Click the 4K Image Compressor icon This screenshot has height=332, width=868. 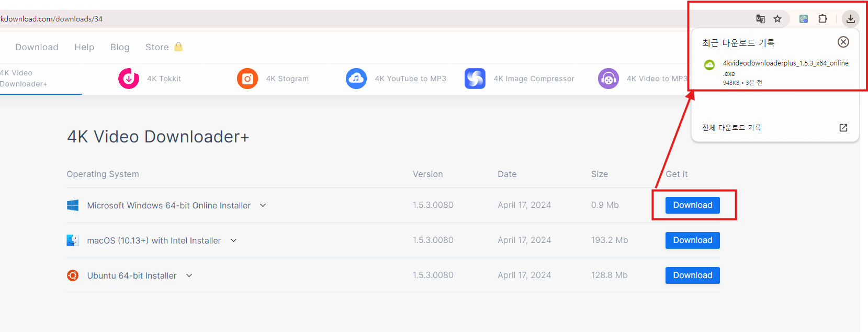click(x=475, y=79)
